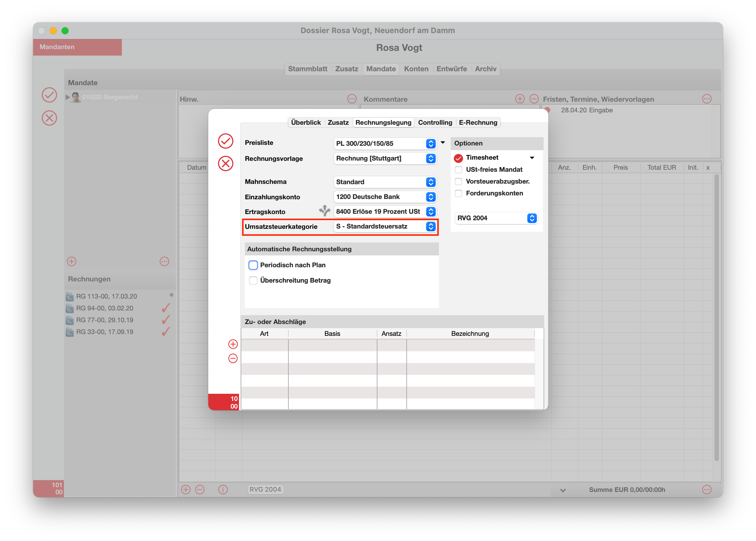Switch to E-Rechnung tab
Screen dimensions: 756x541
pos(478,123)
